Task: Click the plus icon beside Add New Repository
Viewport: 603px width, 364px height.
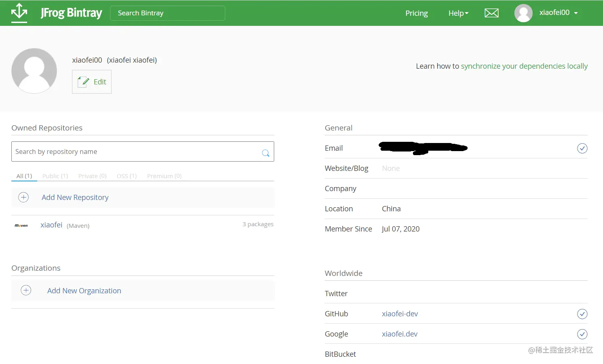Action: click(x=23, y=197)
